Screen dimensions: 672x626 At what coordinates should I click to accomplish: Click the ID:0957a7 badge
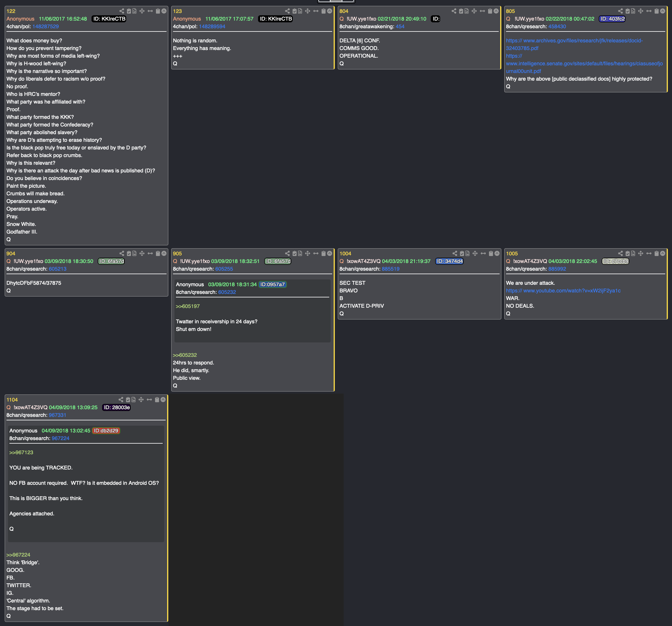point(272,284)
